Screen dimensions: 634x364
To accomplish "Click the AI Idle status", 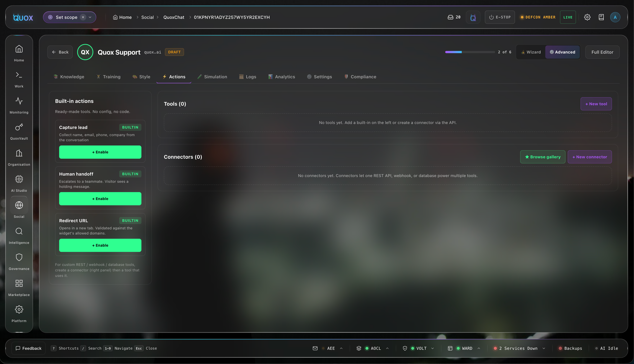I will (x=606, y=348).
